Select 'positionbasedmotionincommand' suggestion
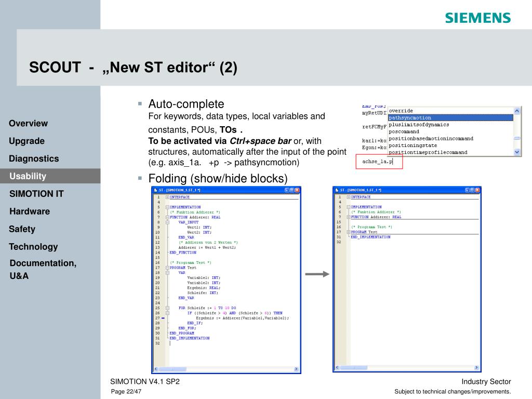 click(x=450, y=138)
